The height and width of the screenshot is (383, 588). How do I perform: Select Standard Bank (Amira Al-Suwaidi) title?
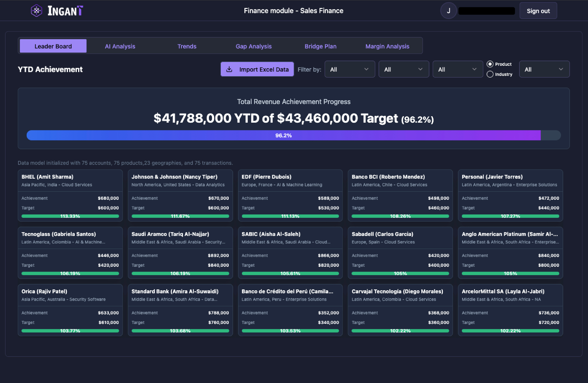point(175,291)
